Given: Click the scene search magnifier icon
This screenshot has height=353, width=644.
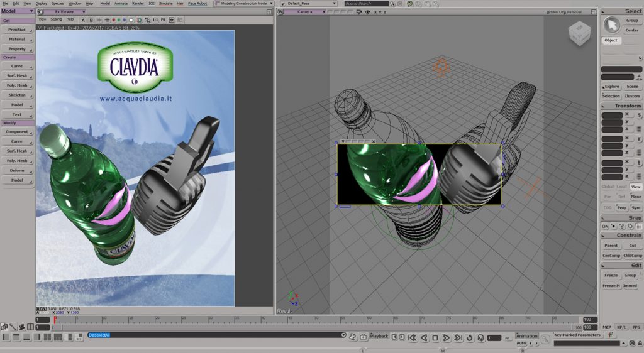Looking at the screenshot, I should (393, 4).
